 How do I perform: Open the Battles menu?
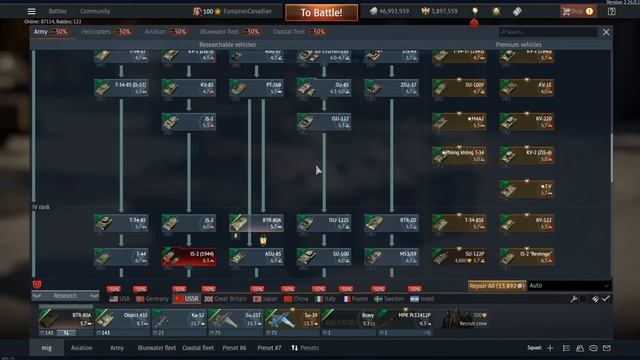pyautogui.click(x=58, y=11)
